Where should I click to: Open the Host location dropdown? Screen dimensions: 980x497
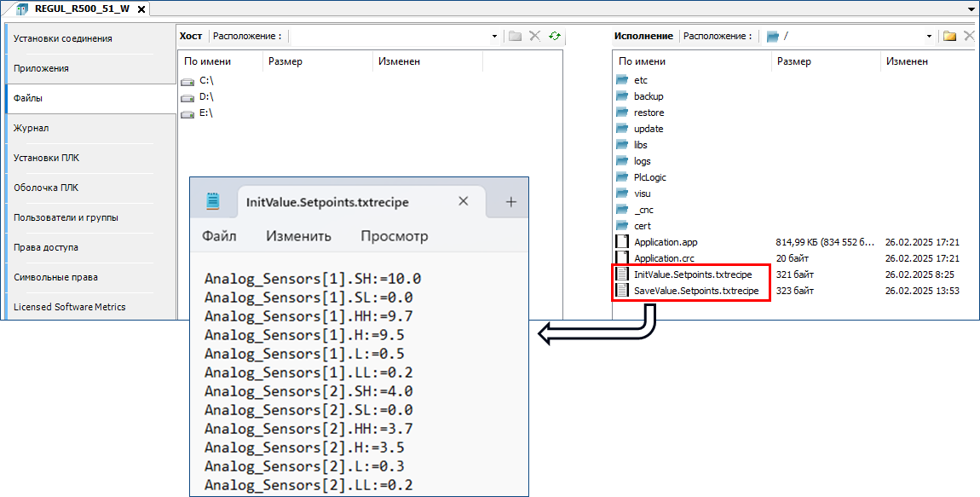click(x=494, y=37)
